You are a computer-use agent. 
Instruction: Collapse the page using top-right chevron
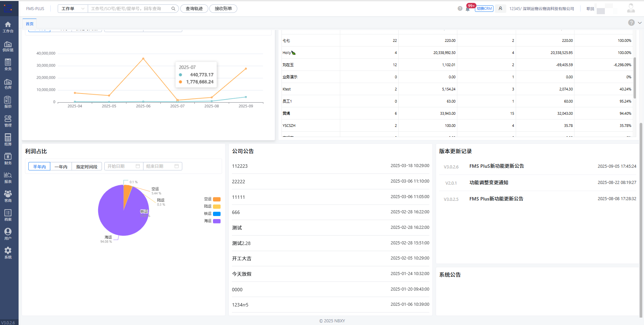pos(640,23)
